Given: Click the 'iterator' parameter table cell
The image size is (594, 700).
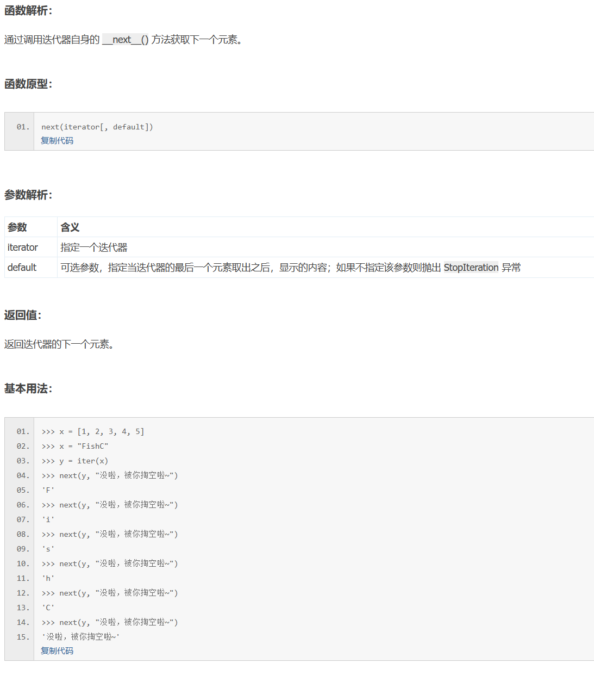Looking at the screenshot, I should [31, 247].
